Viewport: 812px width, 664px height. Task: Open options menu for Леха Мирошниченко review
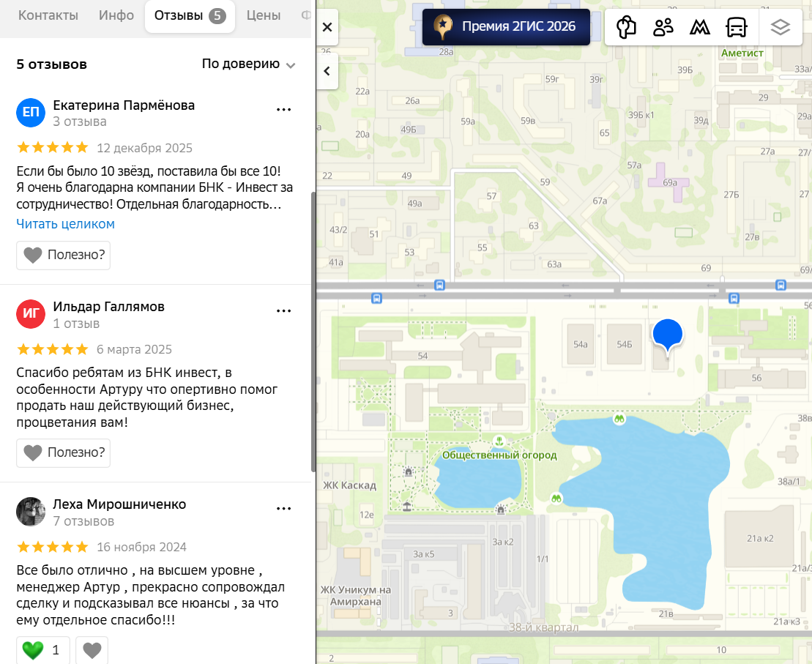(284, 509)
